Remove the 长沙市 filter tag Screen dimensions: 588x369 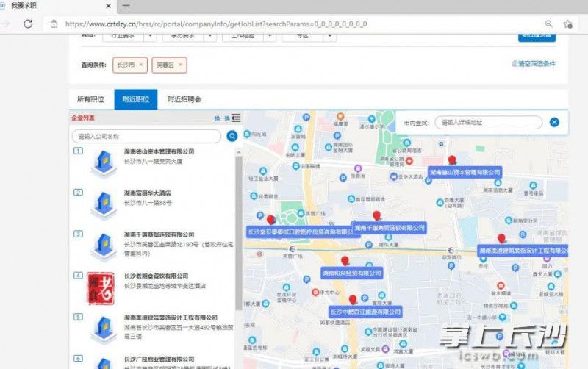click(141, 65)
